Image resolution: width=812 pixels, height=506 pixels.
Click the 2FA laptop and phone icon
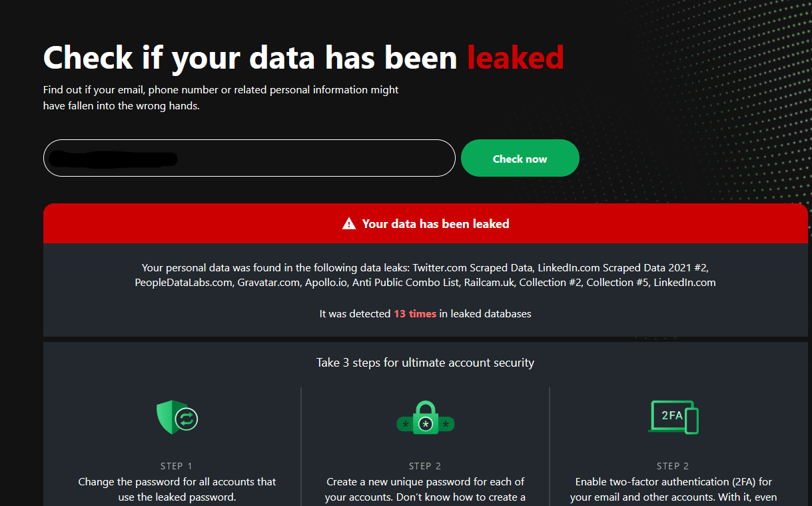click(673, 417)
